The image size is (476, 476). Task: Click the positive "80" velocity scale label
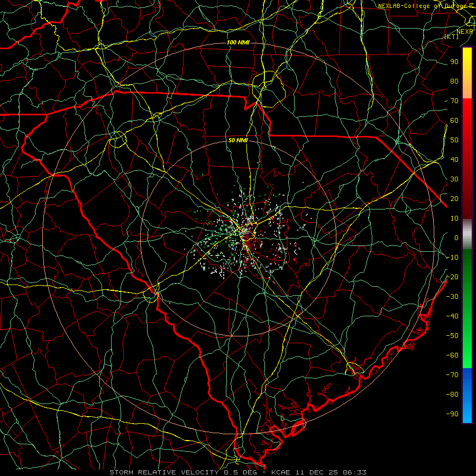(x=454, y=81)
